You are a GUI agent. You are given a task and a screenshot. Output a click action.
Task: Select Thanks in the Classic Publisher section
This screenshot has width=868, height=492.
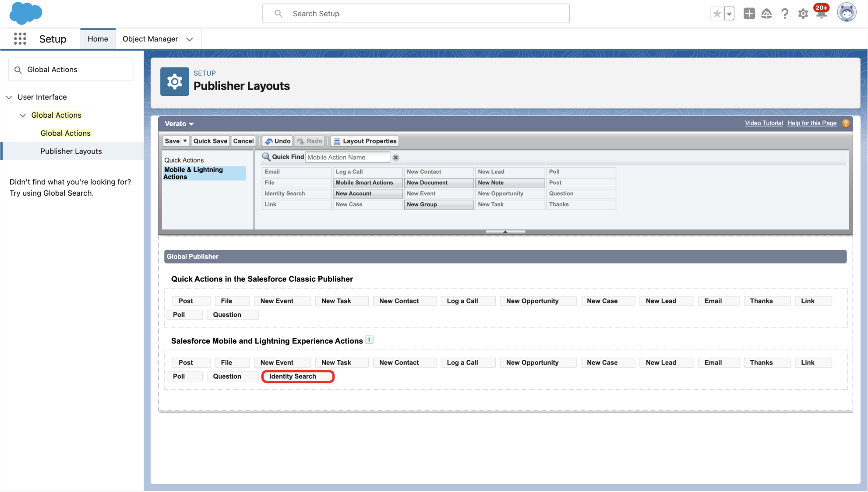click(x=766, y=301)
